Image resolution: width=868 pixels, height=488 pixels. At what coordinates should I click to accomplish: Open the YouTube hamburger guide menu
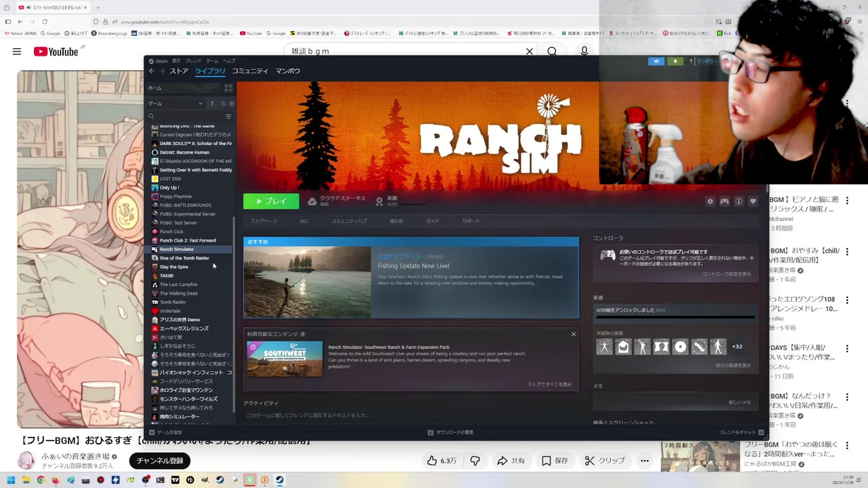pos(16,52)
